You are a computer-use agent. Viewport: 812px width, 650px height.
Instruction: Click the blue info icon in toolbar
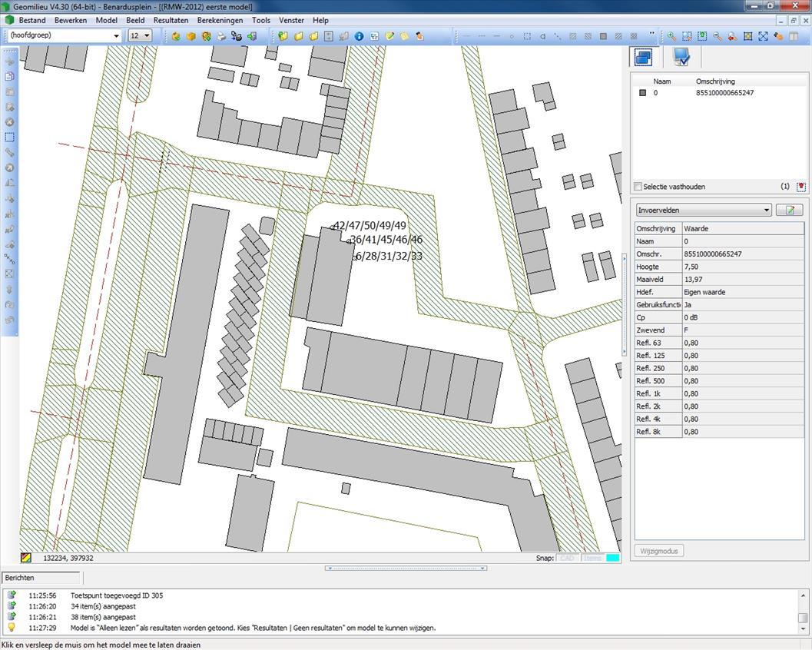359,36
